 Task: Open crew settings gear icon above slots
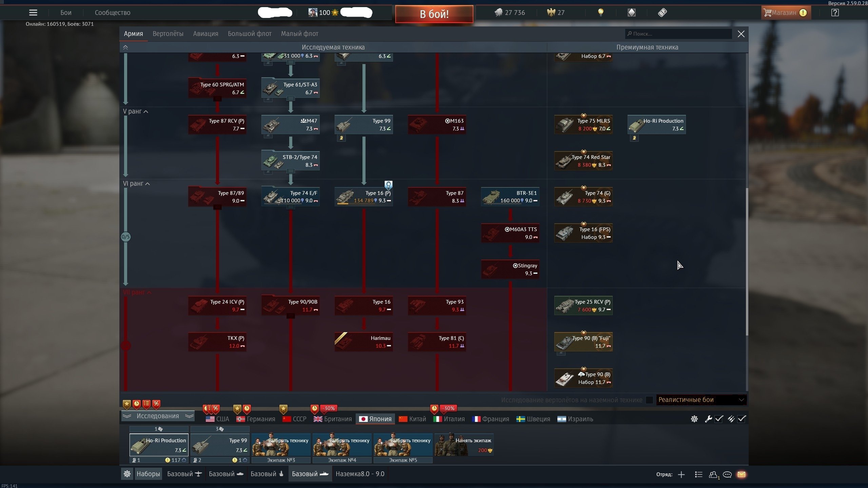pos(694,419)
